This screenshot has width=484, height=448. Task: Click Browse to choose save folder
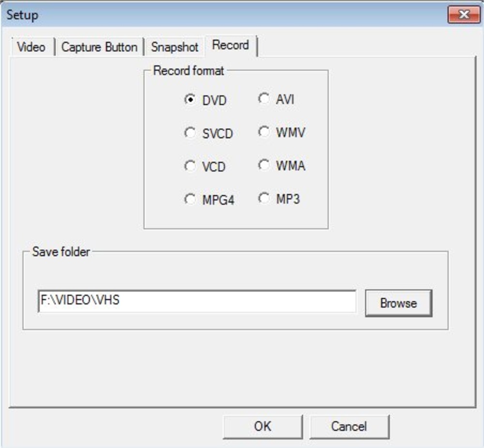398,303
